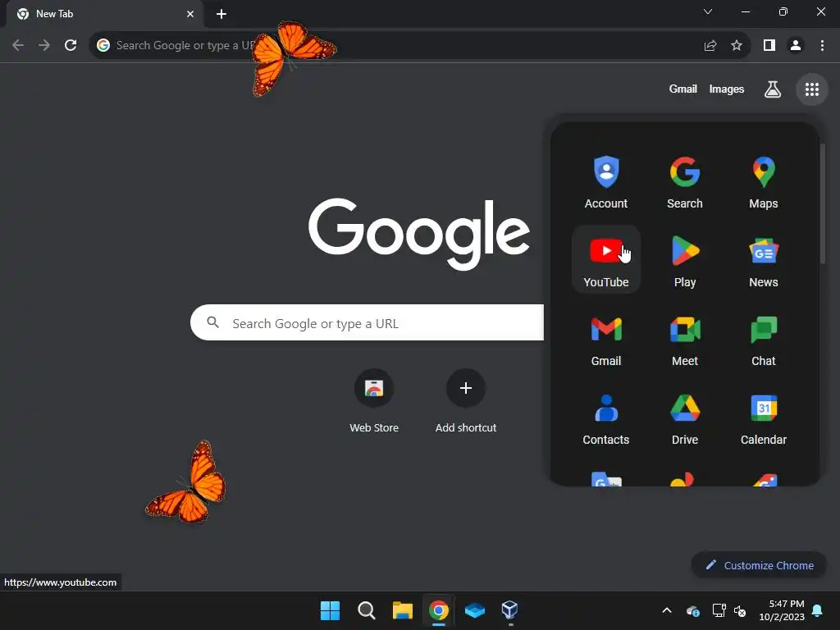Share this page using the share icon
Screen dimensions: 840x630
pos(710,46)
